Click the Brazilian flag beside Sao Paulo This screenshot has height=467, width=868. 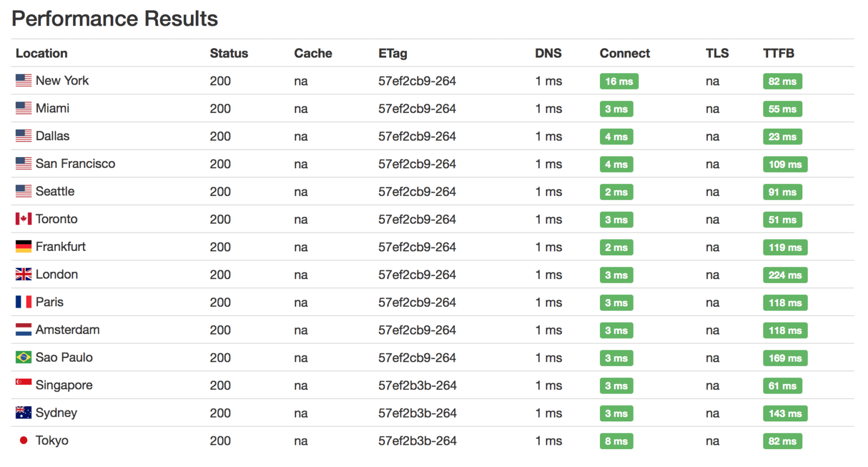tap(23, 357)
